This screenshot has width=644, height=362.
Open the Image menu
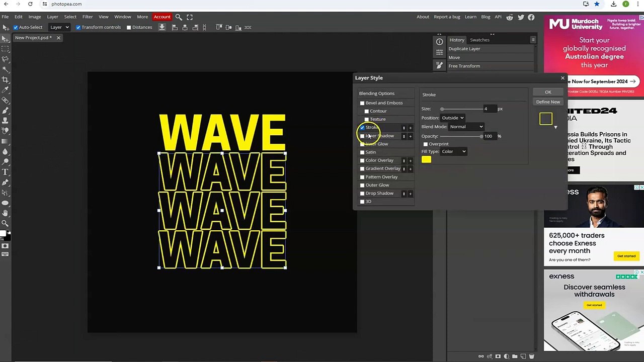[35, 17]
